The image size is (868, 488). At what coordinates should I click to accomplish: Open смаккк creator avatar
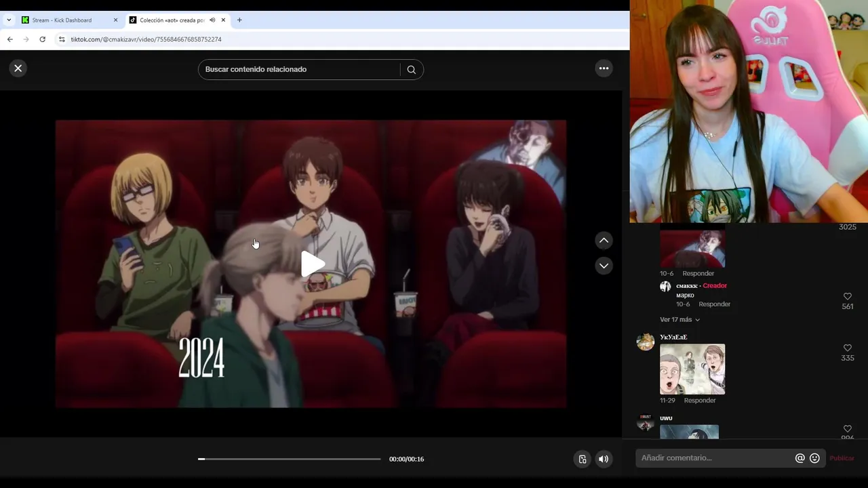coord(665,287)
